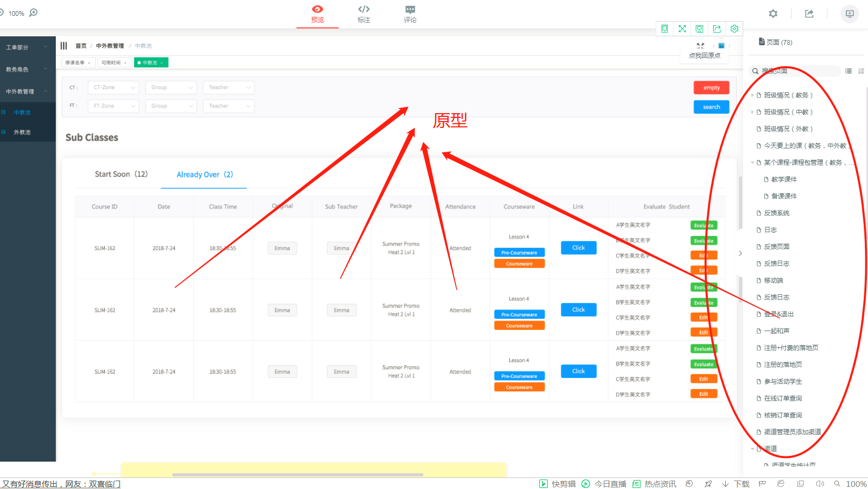Image resolution: width=868 pixels, height=489 pixels.
Task: Open the CT-Zone dropdown
Action: (x=114, y=87)
